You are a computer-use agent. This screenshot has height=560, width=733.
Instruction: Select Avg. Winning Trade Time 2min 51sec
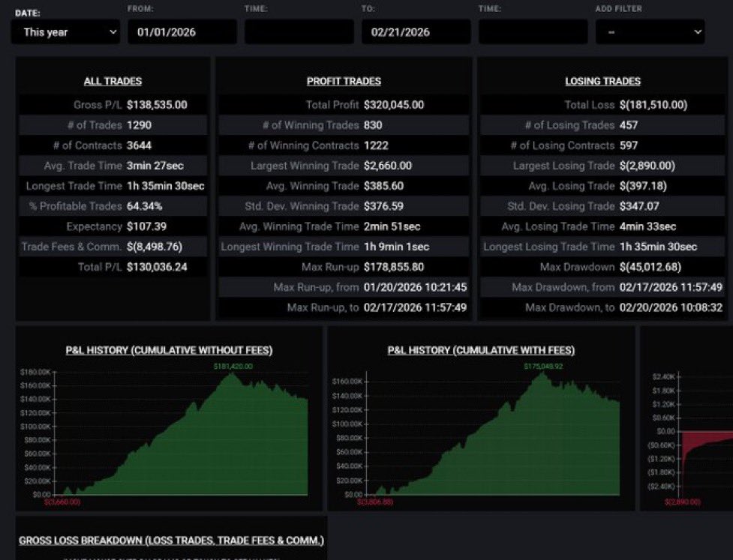(392, 226)
